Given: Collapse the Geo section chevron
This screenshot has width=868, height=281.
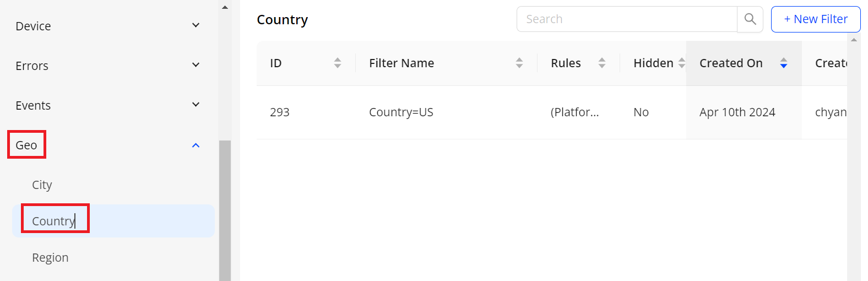Looking at the screenshot, I should (196, 145).
